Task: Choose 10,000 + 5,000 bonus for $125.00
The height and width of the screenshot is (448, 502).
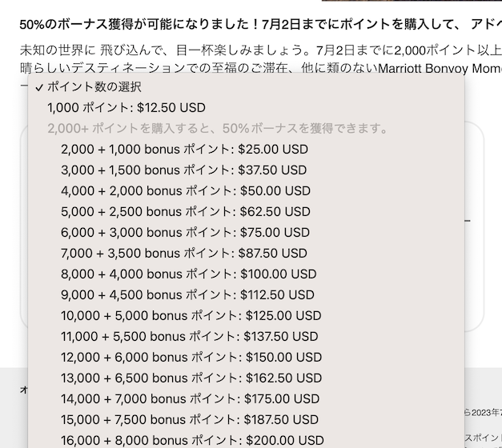Action: (x=246, y=316)
